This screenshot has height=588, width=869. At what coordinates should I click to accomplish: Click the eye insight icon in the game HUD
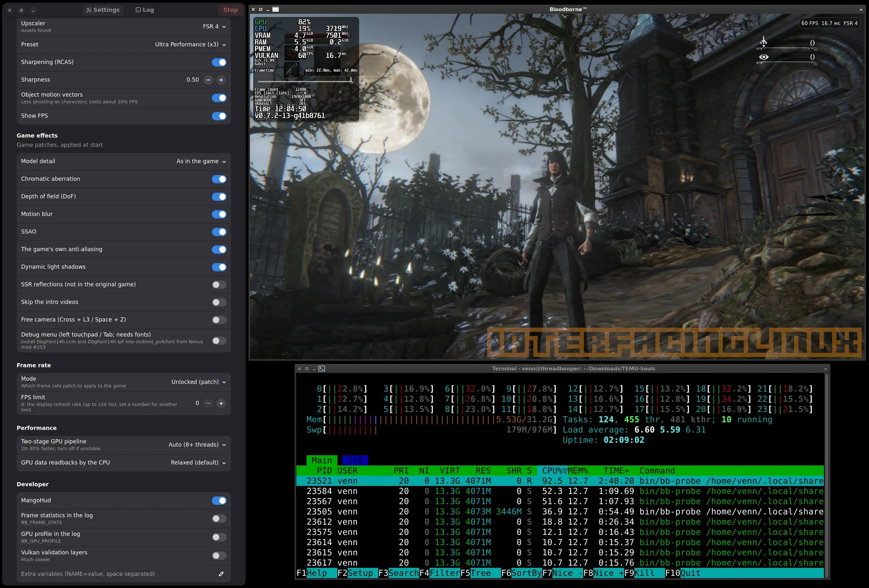764,57
